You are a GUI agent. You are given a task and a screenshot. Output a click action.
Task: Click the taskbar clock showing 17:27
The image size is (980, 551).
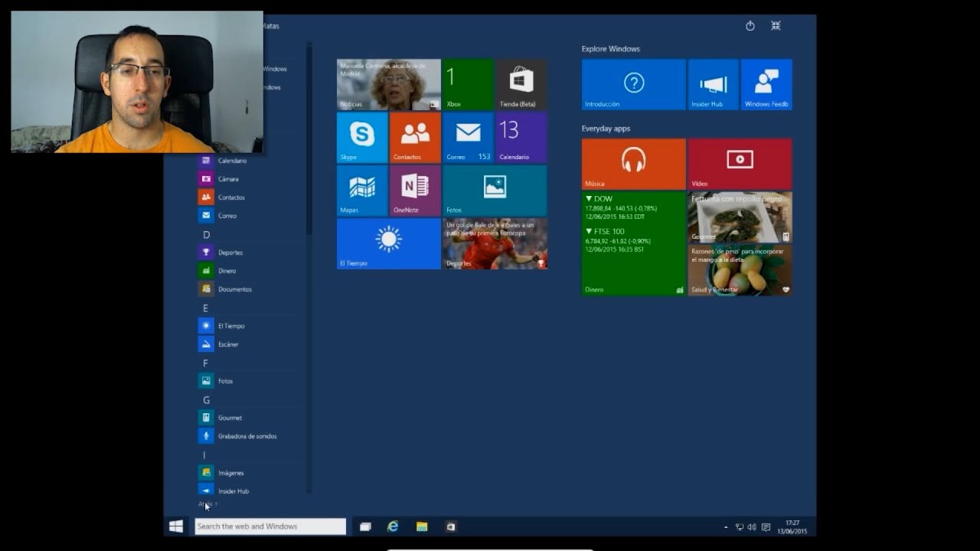click(792, 527)
